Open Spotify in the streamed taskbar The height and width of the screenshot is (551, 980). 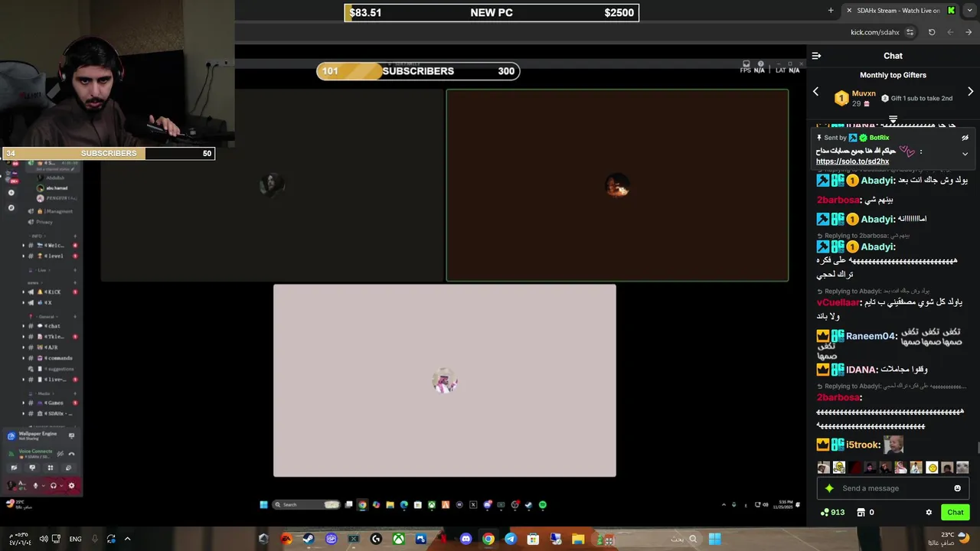coord(543,505)
